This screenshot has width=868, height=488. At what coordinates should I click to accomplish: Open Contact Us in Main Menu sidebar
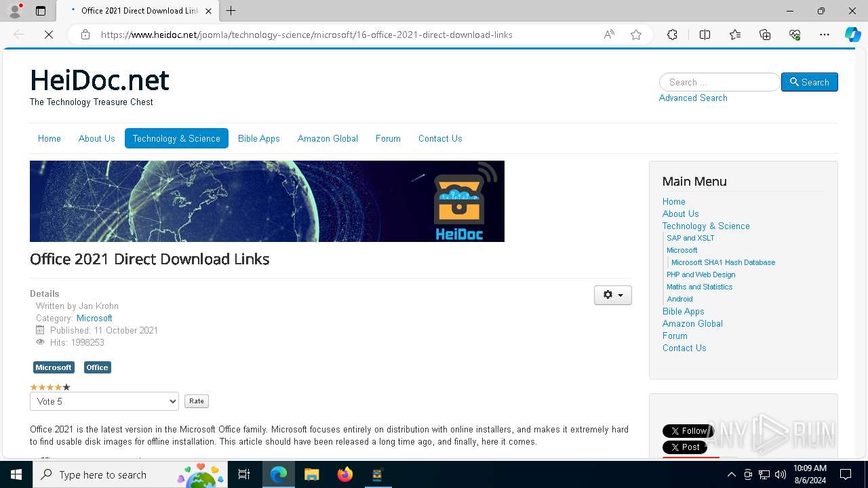pos(684,348)
